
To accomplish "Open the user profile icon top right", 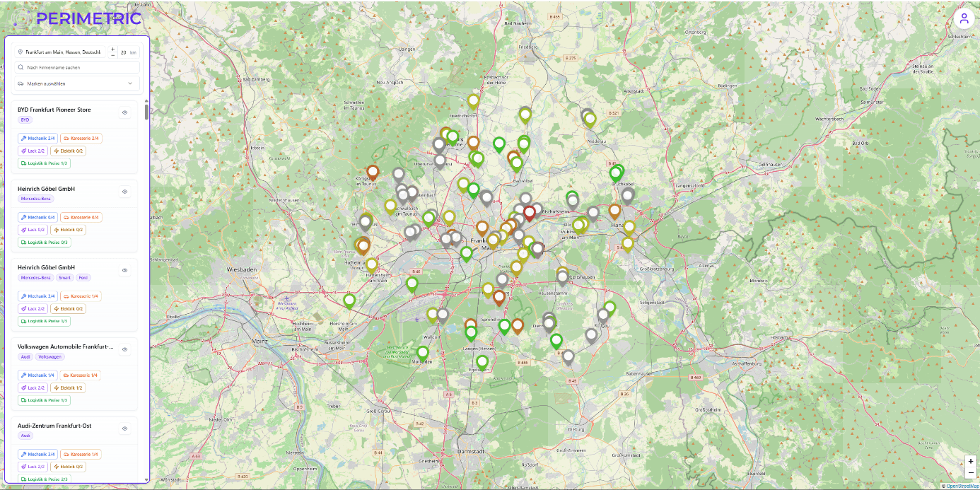I will pyautogui.click(x=964, y=18).
